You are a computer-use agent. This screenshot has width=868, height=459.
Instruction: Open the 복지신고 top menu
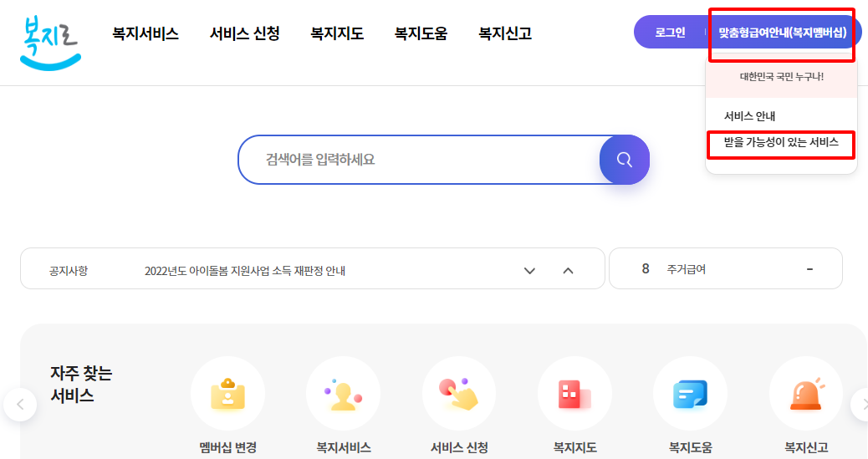coord(505,33)
